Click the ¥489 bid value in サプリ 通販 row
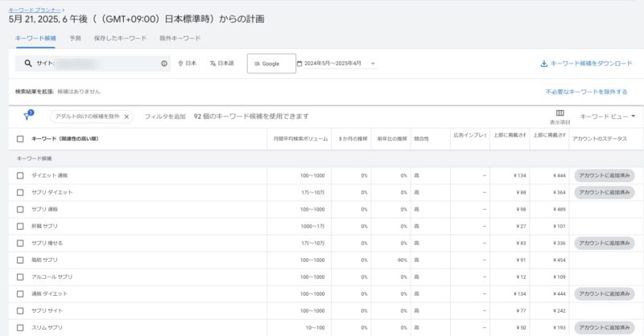This screenshot has width=644, height=336. point(559,209)
